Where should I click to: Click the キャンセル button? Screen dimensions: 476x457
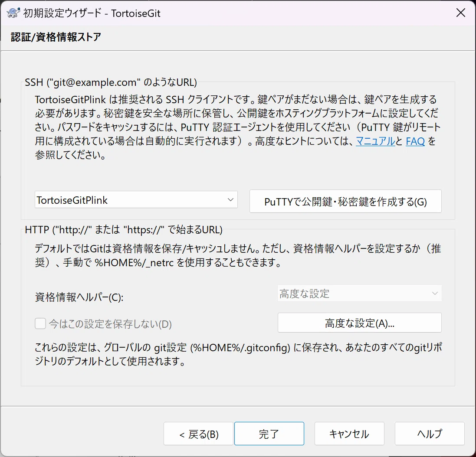[349, 434]
